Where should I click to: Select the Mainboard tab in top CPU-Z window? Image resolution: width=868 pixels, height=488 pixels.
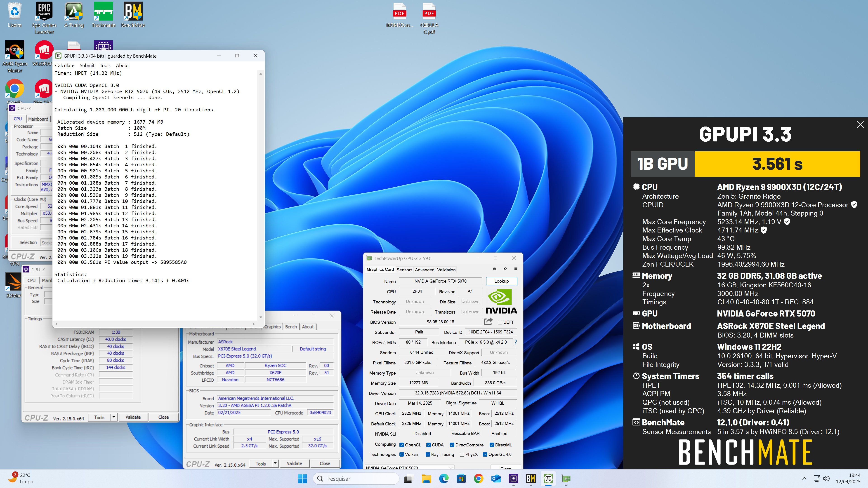pyautogui.click(x=38, y=119)
